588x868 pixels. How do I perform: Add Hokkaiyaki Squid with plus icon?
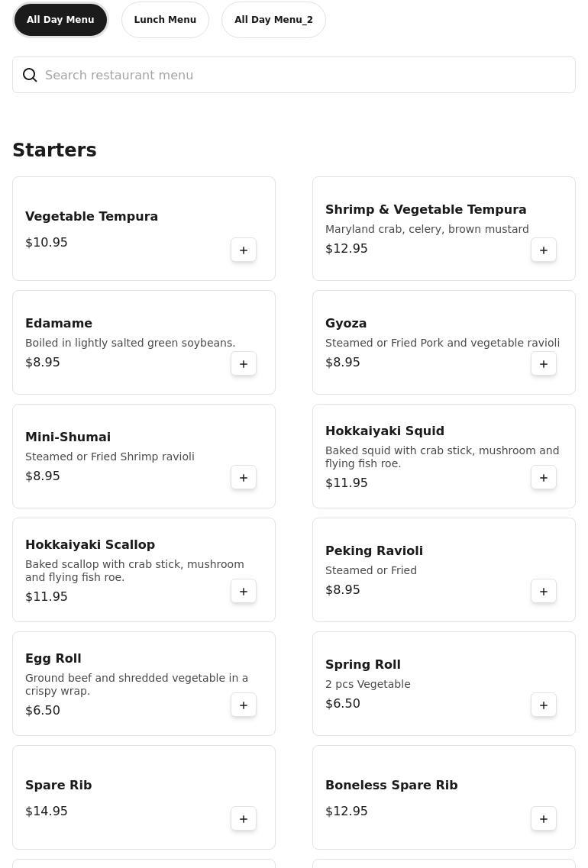[x=544, y=478]
